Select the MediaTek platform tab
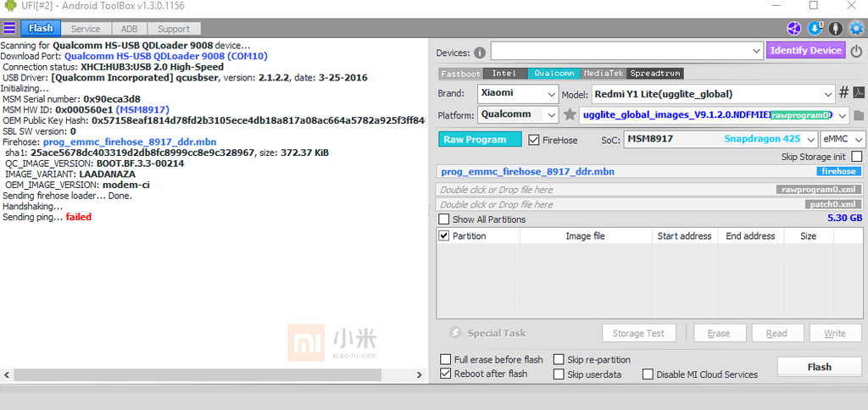Viewport: 868px width, 410px height. pos(604,73)
